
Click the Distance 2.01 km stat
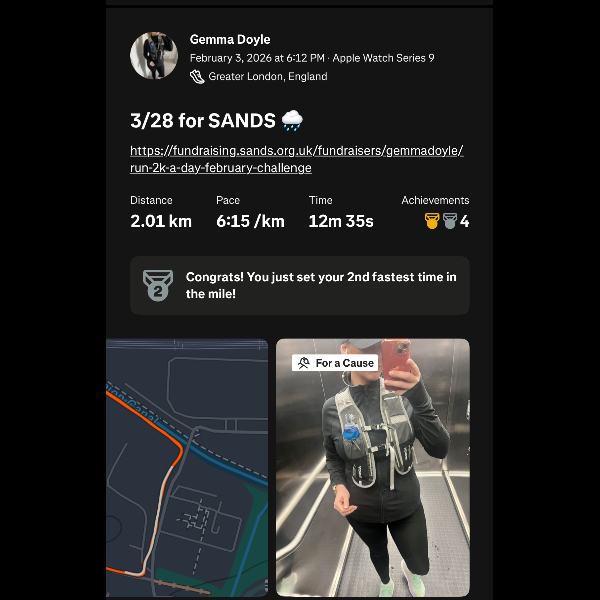click(161, 212)
